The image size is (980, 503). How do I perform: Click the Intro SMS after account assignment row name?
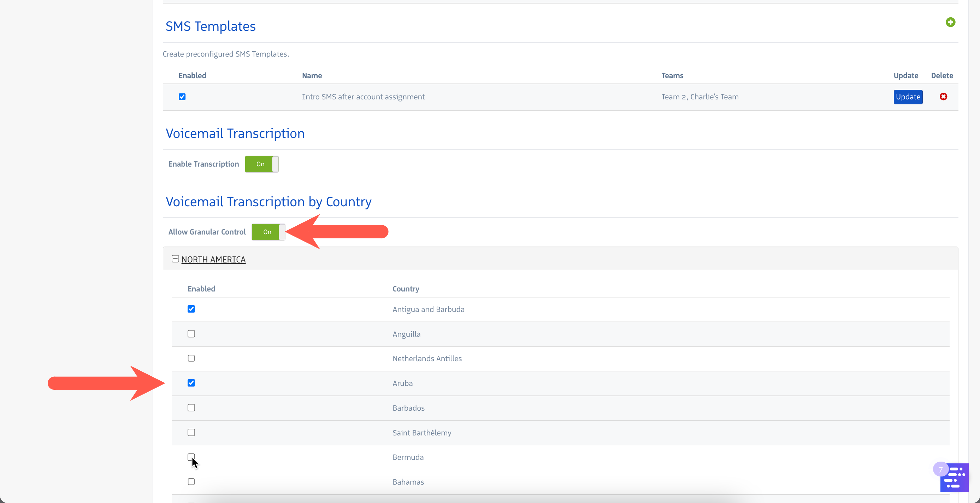click(x=363, y=97)
